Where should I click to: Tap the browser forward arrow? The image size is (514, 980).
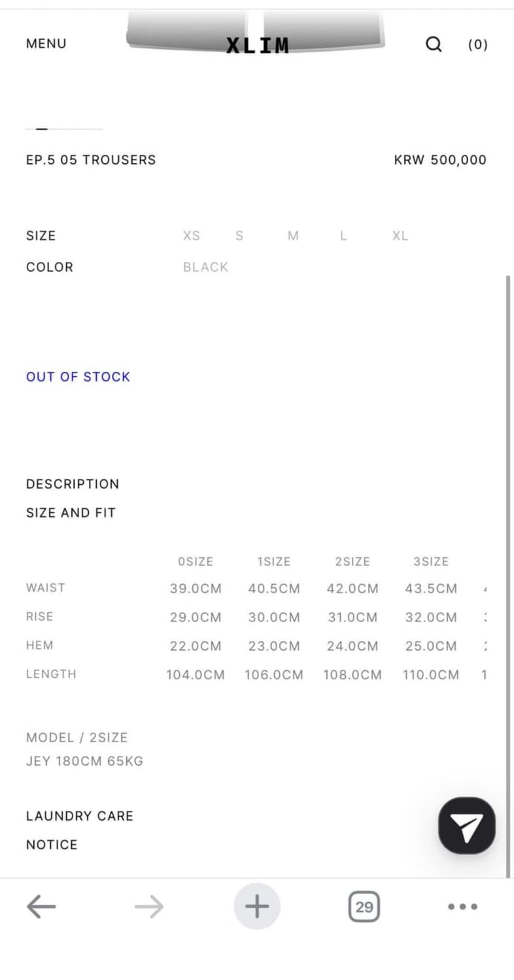149,907
